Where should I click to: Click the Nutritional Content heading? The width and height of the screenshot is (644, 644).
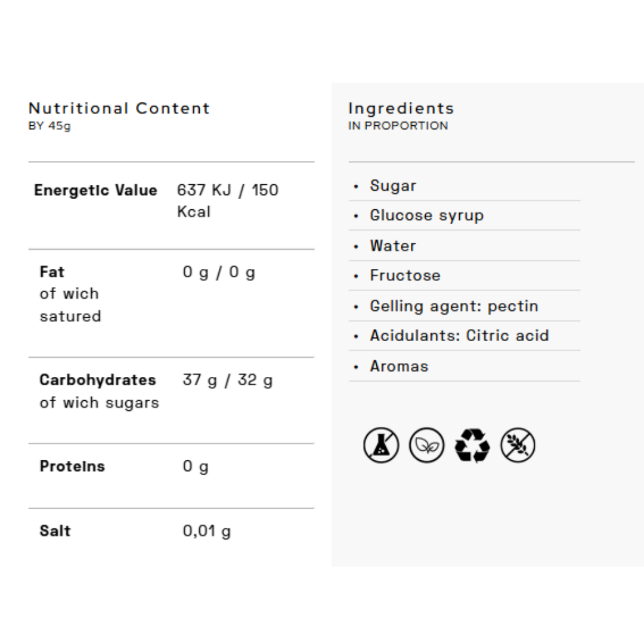pyautogui.click(x=119, y=109)
